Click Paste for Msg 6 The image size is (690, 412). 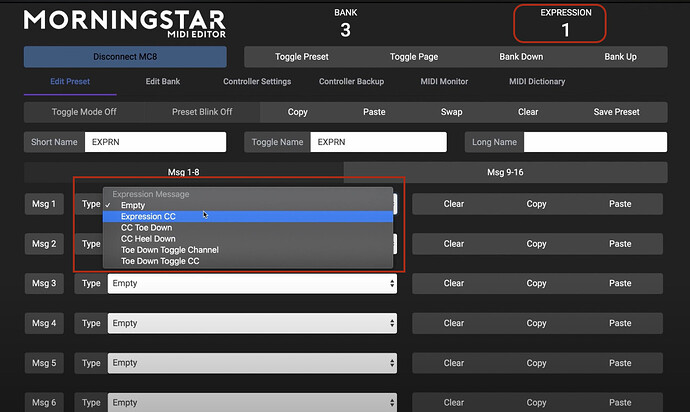[620, 402]
